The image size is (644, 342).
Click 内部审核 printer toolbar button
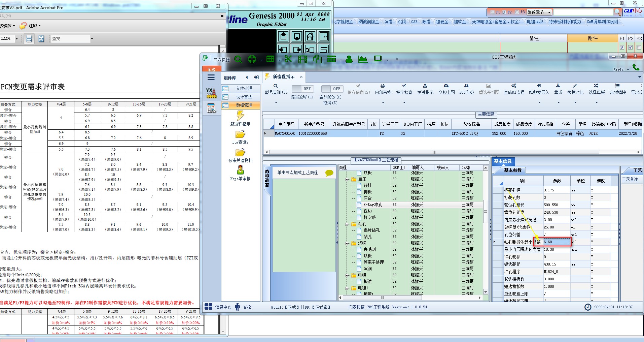tap(383, 89)
